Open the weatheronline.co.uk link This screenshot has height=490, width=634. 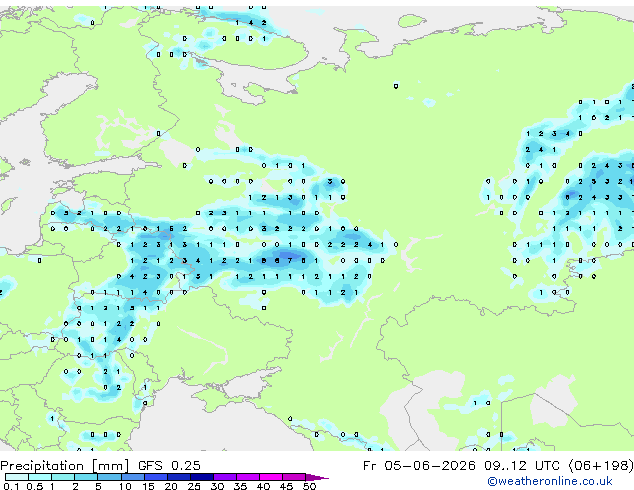[x=550, y=481]
